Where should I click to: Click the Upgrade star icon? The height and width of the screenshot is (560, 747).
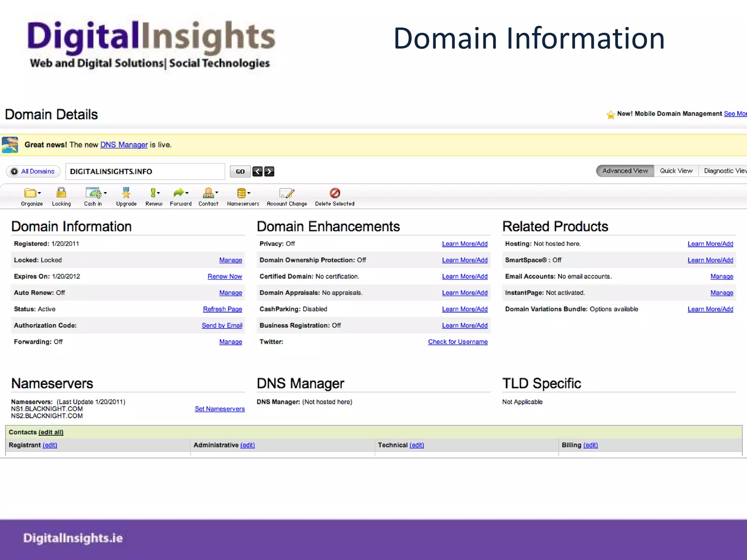pos(126,193)
